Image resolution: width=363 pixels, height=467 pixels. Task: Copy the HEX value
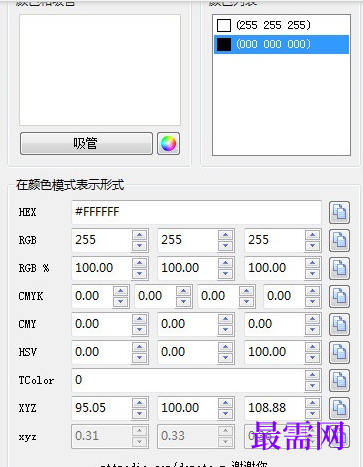[x=339, y=212]
